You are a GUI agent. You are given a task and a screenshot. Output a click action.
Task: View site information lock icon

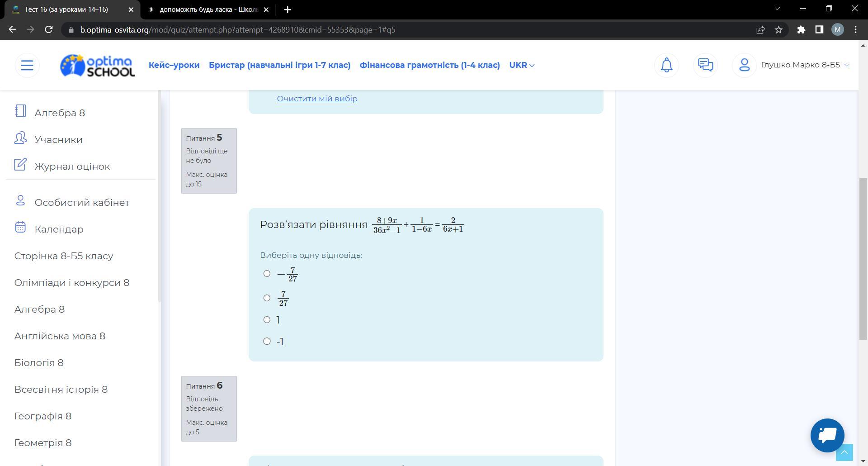coord(71,30)
